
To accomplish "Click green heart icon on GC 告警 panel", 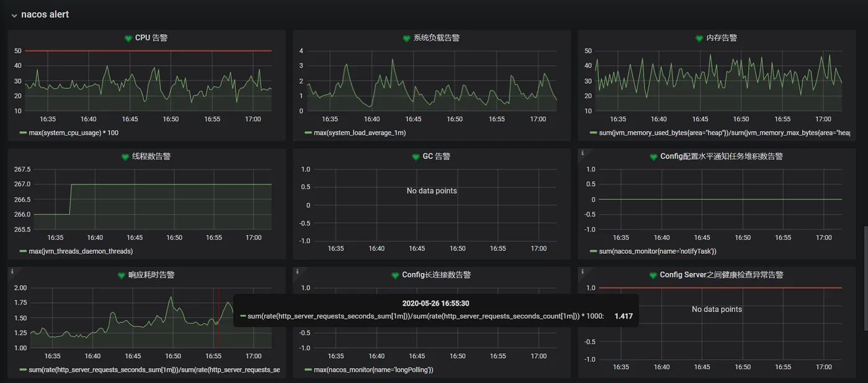I will (416, 157).
